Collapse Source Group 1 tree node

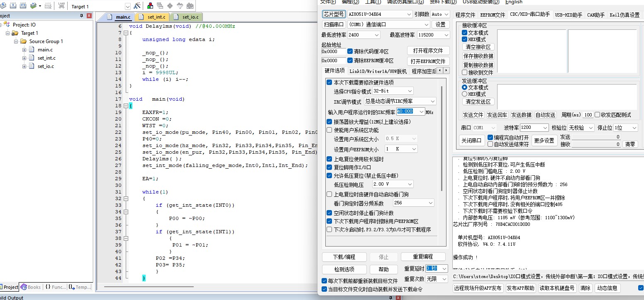tap(16, 41)
